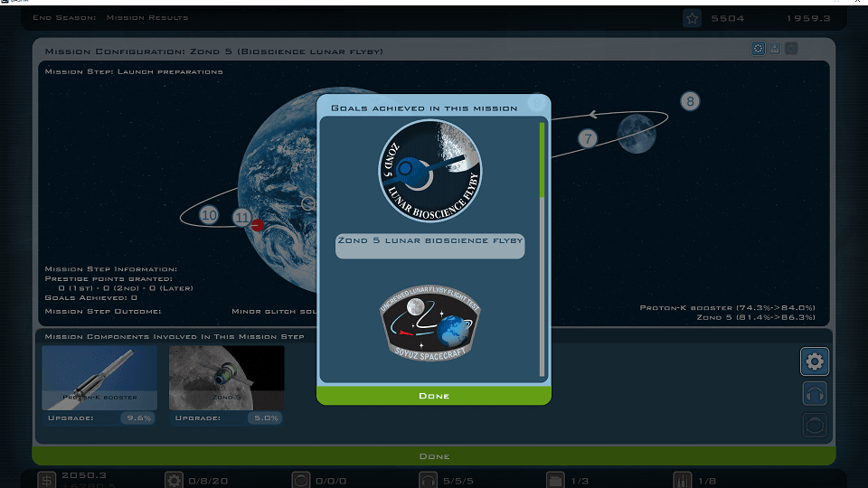Image resolution: width=868 pixels, height=488 pixels.
Task: Click the Proton-K booster reliability readout
Action: tap(727, 307)
